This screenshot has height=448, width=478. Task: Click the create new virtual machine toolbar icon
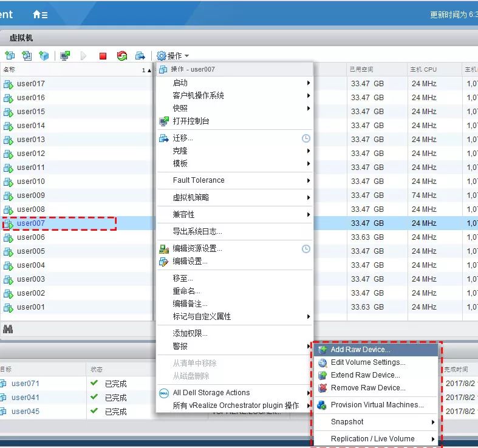10,55
